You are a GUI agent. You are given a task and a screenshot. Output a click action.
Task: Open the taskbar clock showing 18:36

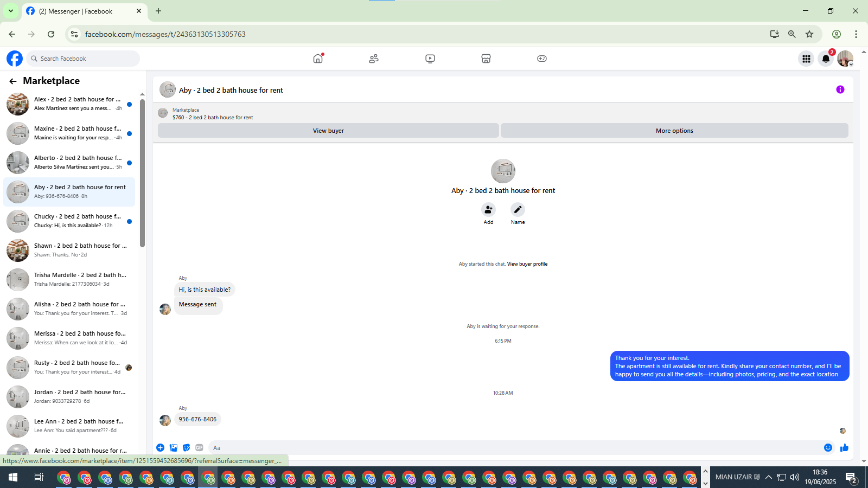[x=820, y=477]
